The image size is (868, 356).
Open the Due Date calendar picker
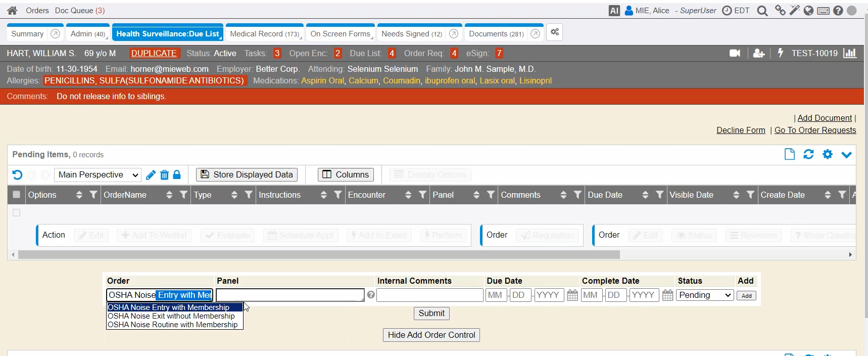point(572,295)
